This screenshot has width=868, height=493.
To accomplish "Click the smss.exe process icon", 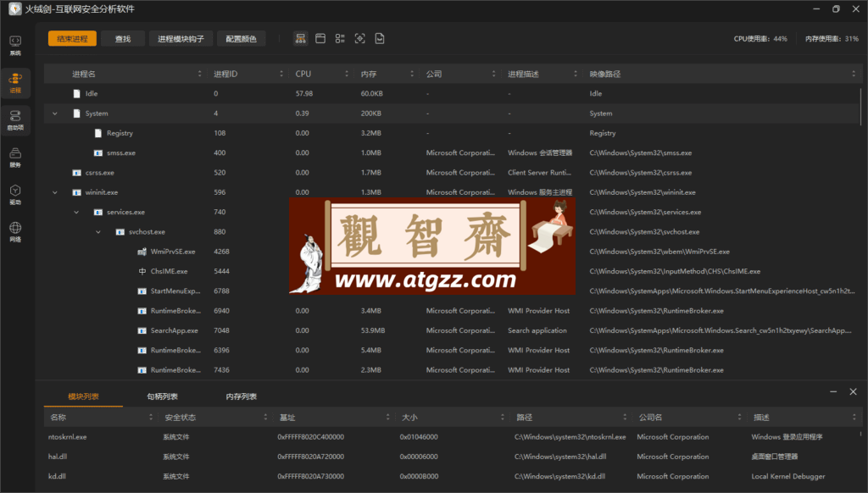I will 98,152.
